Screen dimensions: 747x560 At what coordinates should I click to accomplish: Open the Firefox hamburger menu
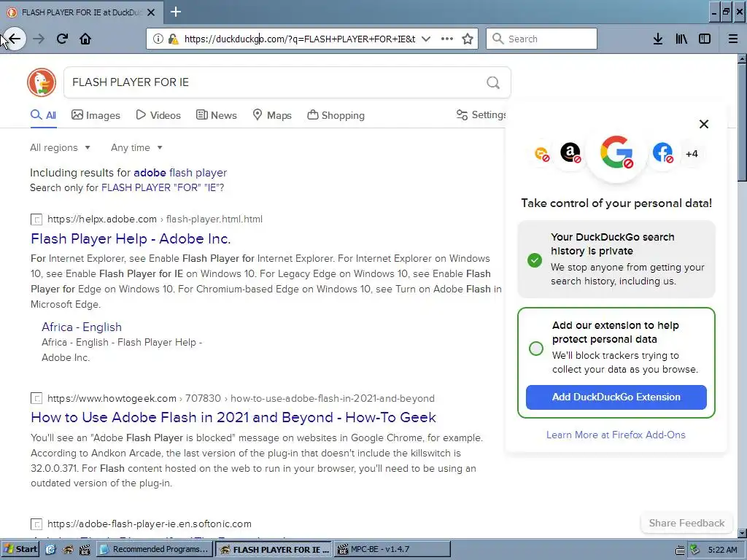tap(733, 39)
